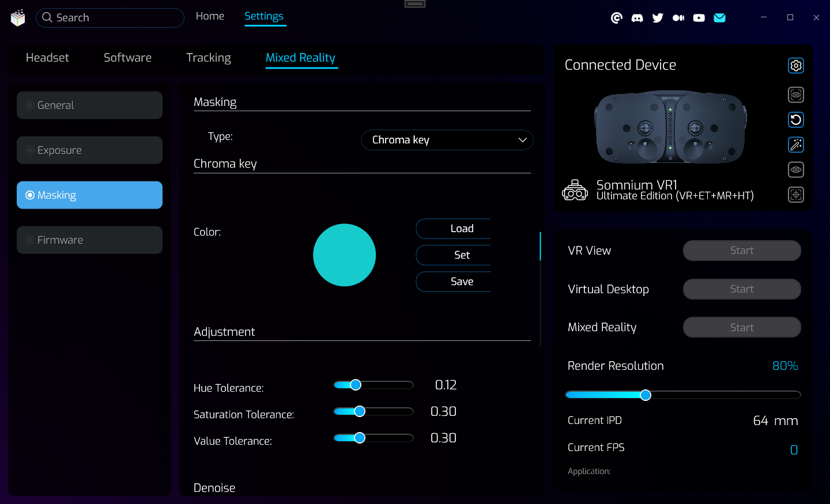Click the circular-arrow restart headset icon
This screenshot has height=504, width=830.
796,120
